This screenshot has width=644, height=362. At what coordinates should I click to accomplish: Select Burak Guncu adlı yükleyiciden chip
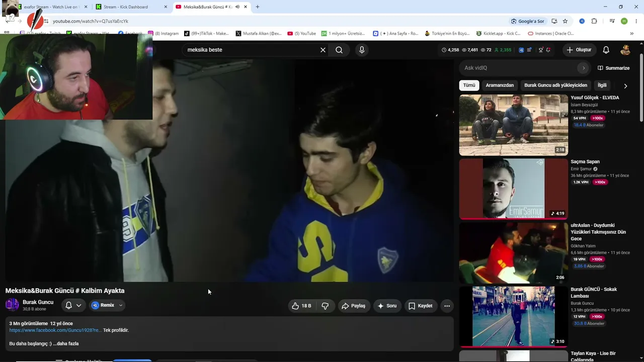coord(556,85)
